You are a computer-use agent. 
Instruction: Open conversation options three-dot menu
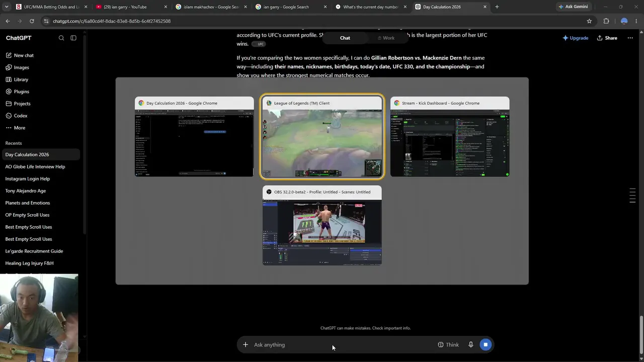630,38
